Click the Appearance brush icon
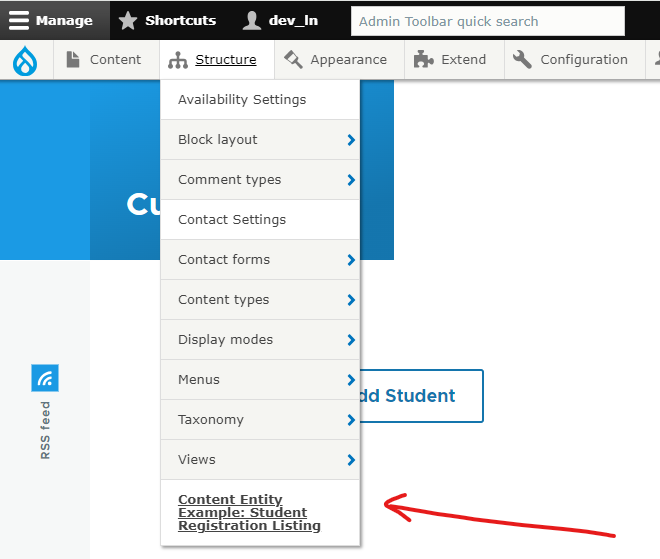The image size is (660, 559). pyautogui.click(x=293, y=59)
